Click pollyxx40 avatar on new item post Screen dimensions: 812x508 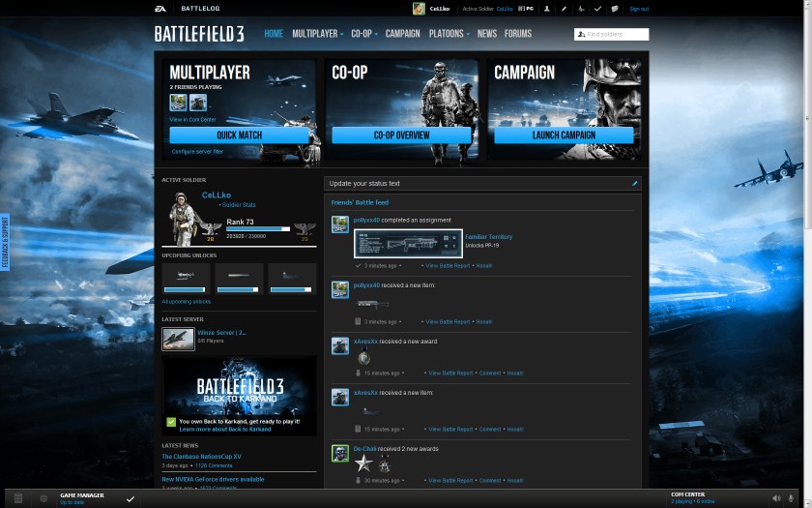pyautogui.click(x=340, y=289)
